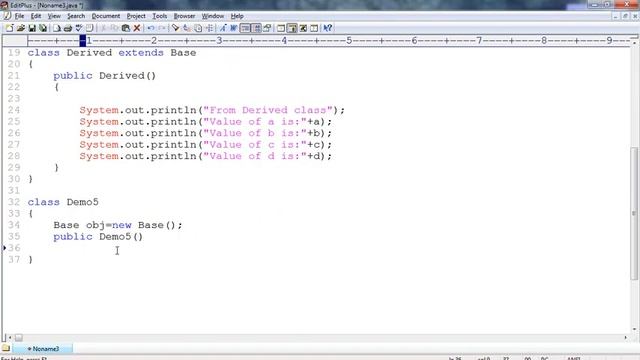Undo the last edit via toolbar arrow
The height and width of the screenshot is (360, 640).
(x=151, y=28)
